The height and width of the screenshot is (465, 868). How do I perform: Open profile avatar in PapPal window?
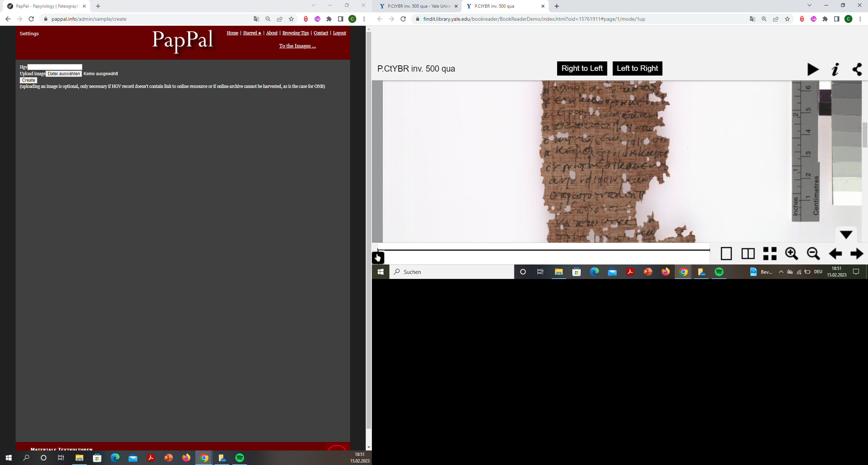point(352,19)
